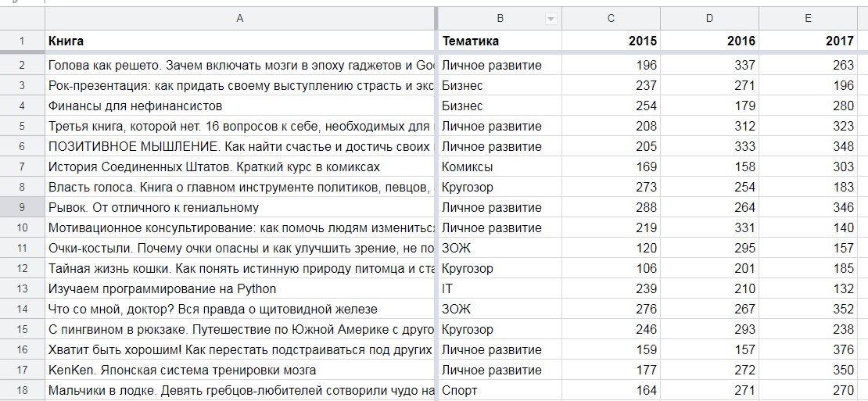The width and height of the screenshot is (868, 401).
Task: Select column C header
Action: point(611,19)
